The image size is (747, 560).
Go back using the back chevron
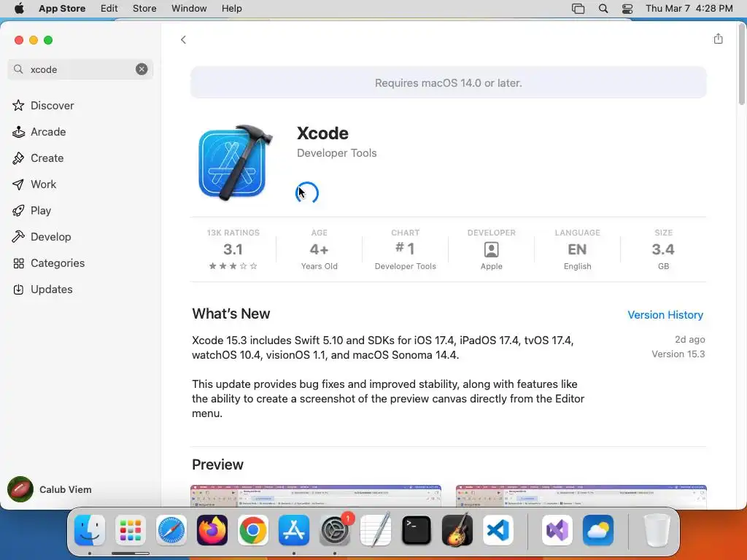(x=183, y=39)
